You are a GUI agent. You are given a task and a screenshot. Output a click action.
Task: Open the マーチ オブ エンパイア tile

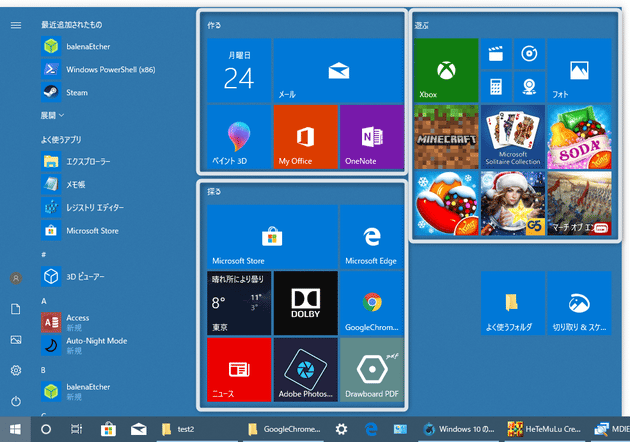click(x=579, y=203)
